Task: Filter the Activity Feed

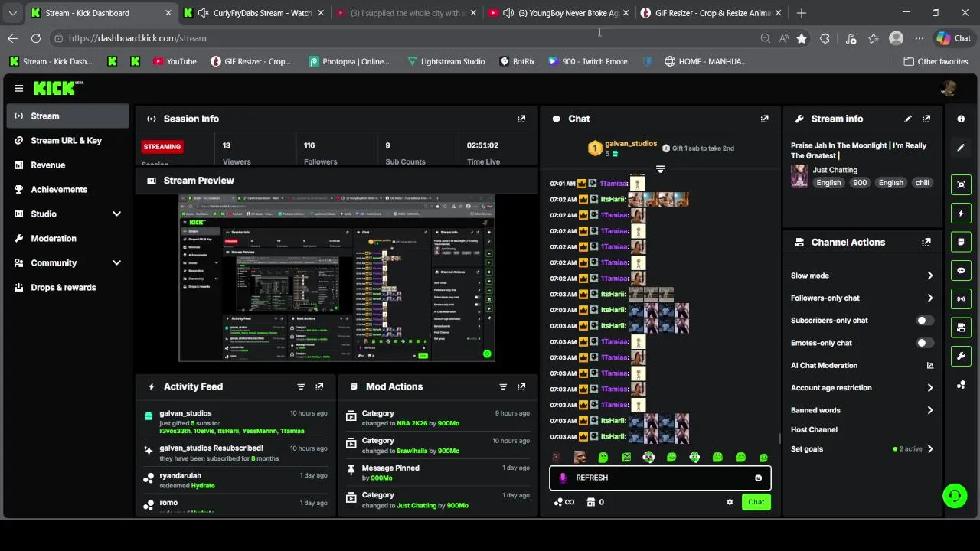Action: click(301, 386)
